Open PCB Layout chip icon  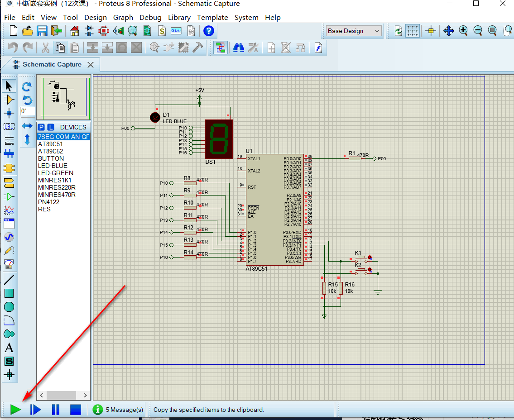tap(104, 31)
